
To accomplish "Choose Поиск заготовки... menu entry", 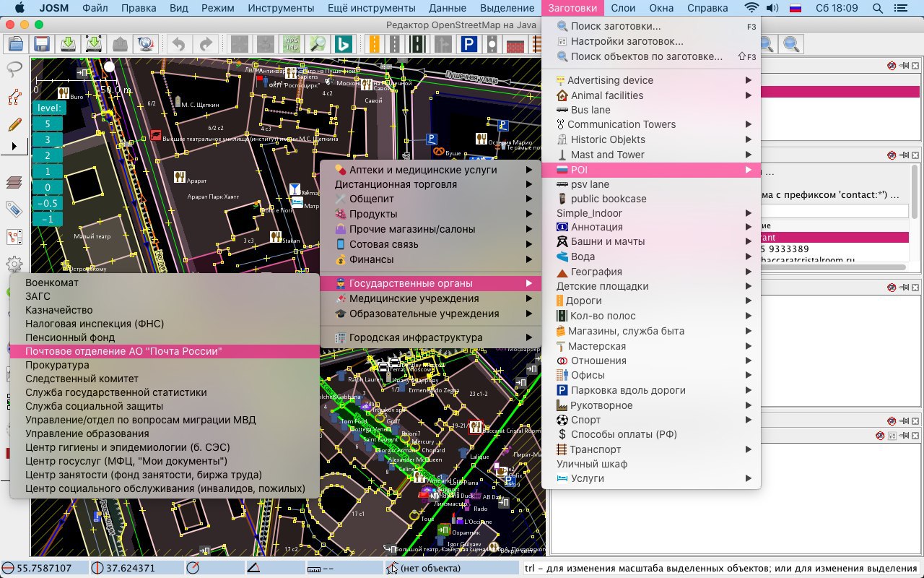I will coord(652,27).
